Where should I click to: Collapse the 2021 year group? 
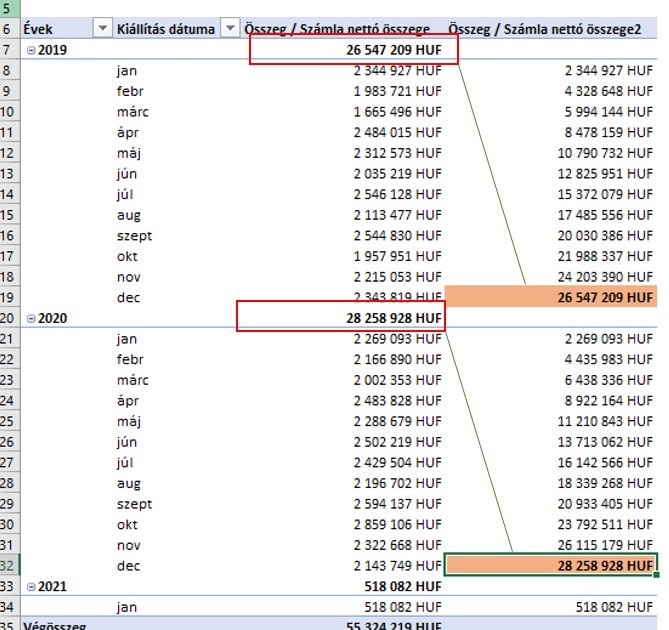pyautogui.click(x=31, y=587)
